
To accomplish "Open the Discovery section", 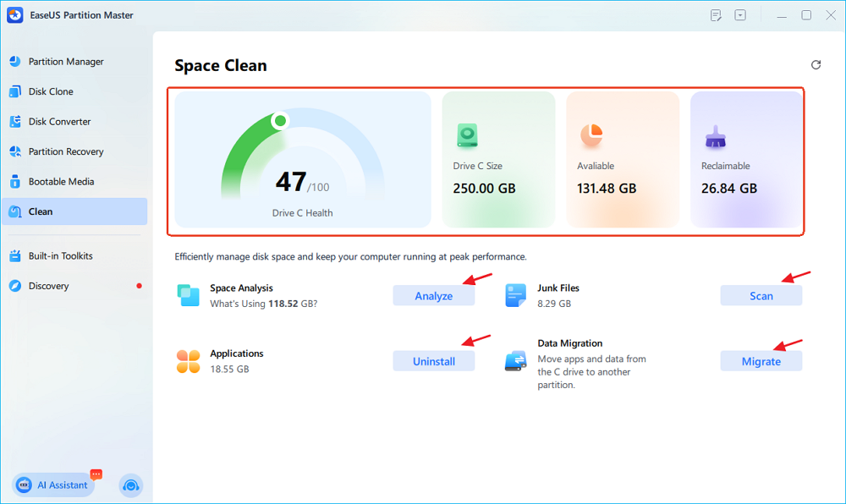I will [x=74, y=286].
